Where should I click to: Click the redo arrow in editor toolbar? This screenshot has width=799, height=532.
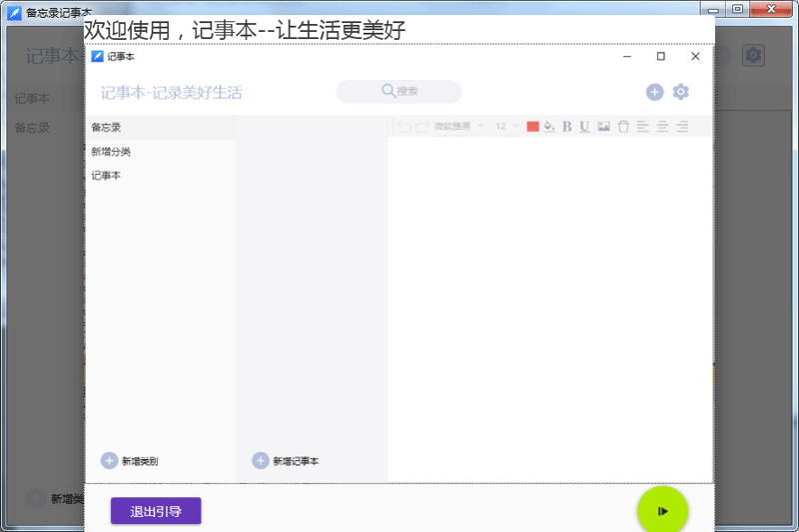(421, 126)
